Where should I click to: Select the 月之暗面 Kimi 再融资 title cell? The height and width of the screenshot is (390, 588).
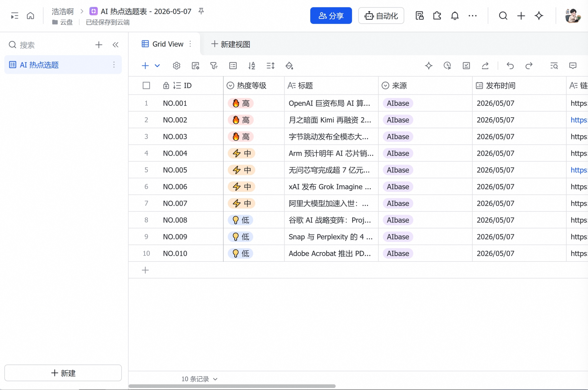(331, 120)
